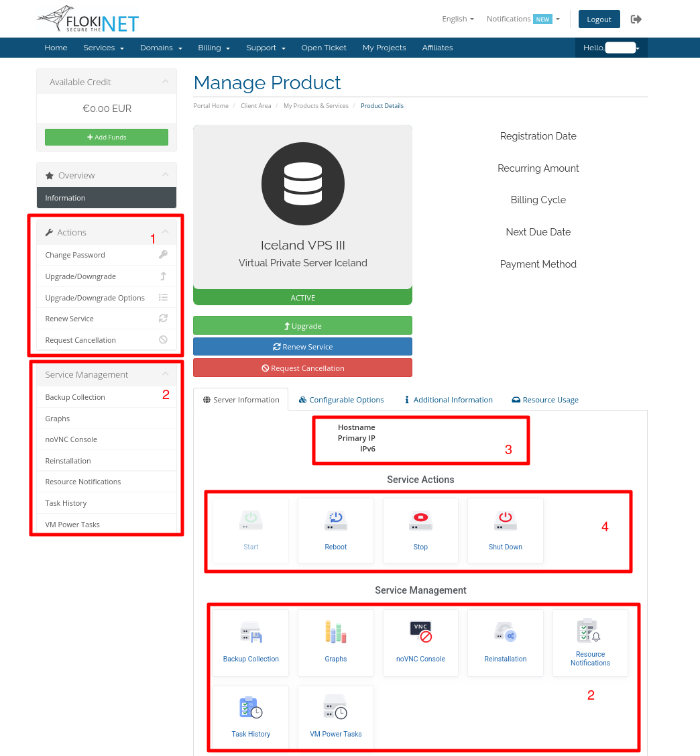Click the exit icon beside Logout

636,19
